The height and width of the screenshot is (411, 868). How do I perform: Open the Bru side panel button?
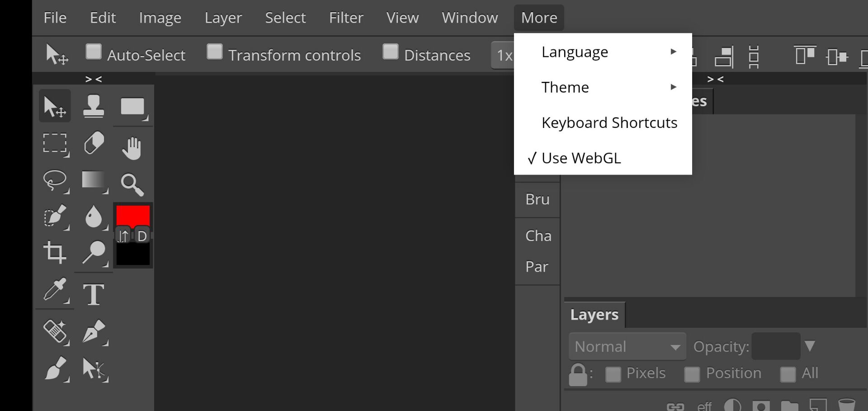[x=538, y=199]
